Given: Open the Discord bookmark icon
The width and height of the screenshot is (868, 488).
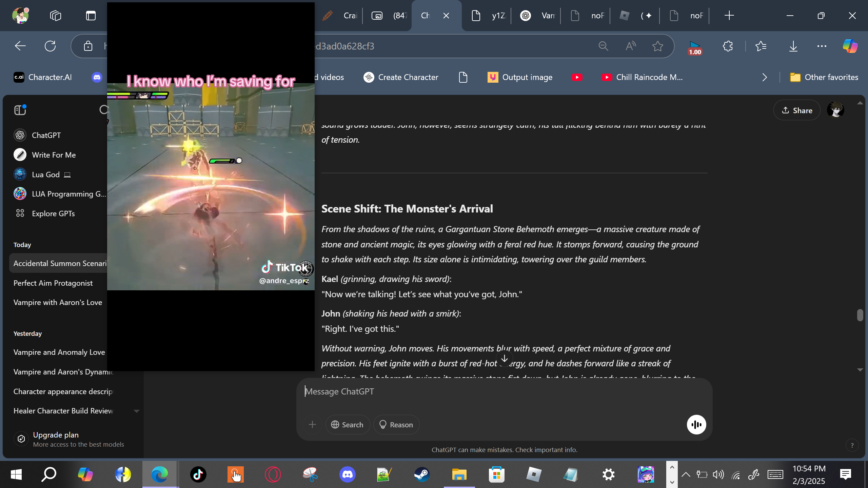Looking at the screenshot, I should pos(97,77).
